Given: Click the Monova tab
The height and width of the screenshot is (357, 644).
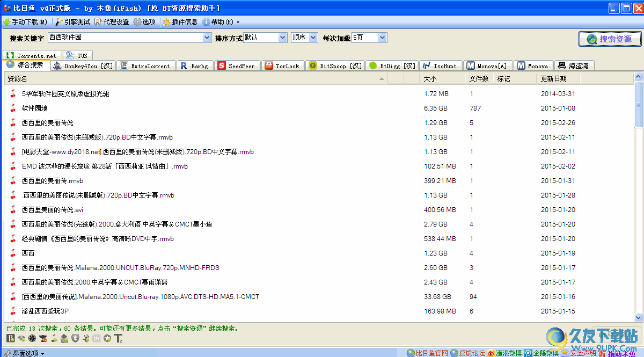Looking at the screenshot, I should (533, 65).
